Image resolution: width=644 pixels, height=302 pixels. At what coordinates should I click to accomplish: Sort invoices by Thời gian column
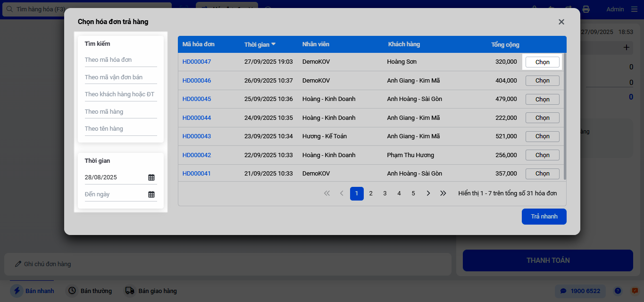pyautogui.click(x=260, y=44)
